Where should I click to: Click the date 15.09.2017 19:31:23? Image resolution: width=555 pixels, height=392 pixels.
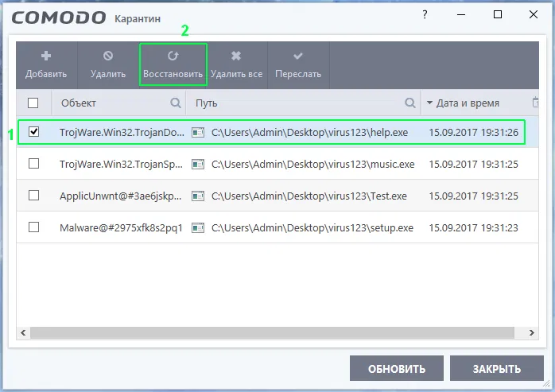(x=474, y=227)
